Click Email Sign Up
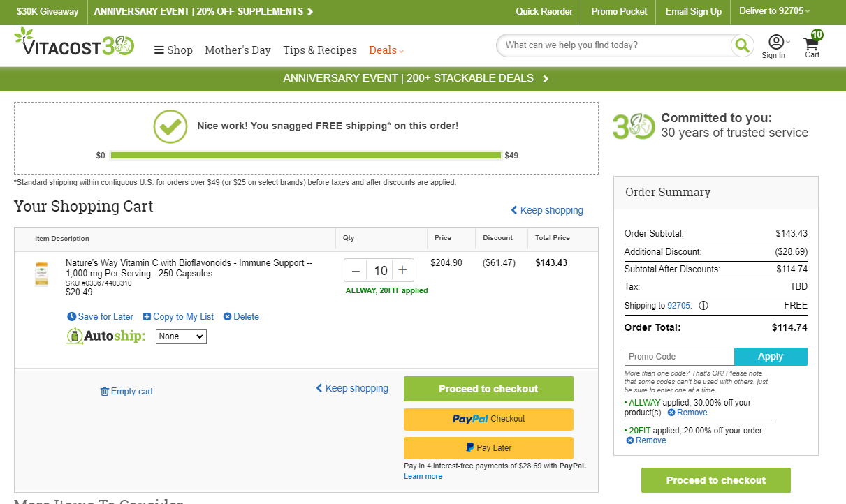 click(693, 11)
